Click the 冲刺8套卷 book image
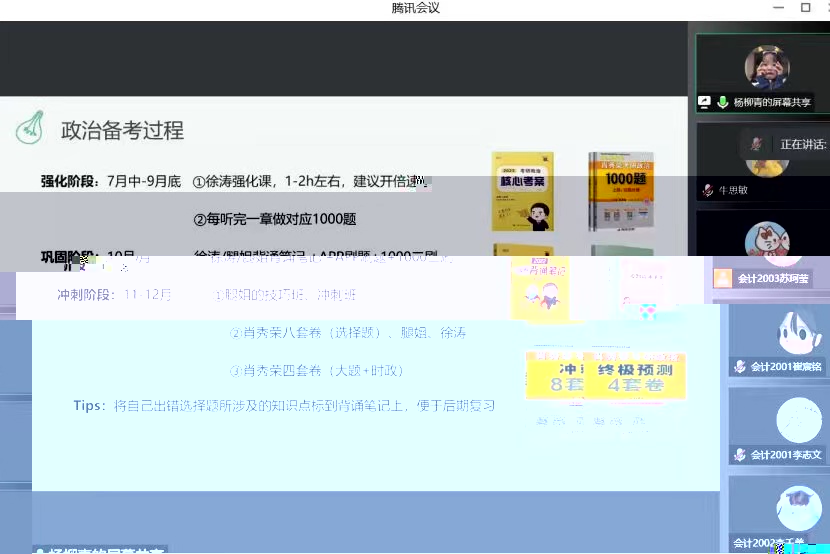 click(555, 376)
